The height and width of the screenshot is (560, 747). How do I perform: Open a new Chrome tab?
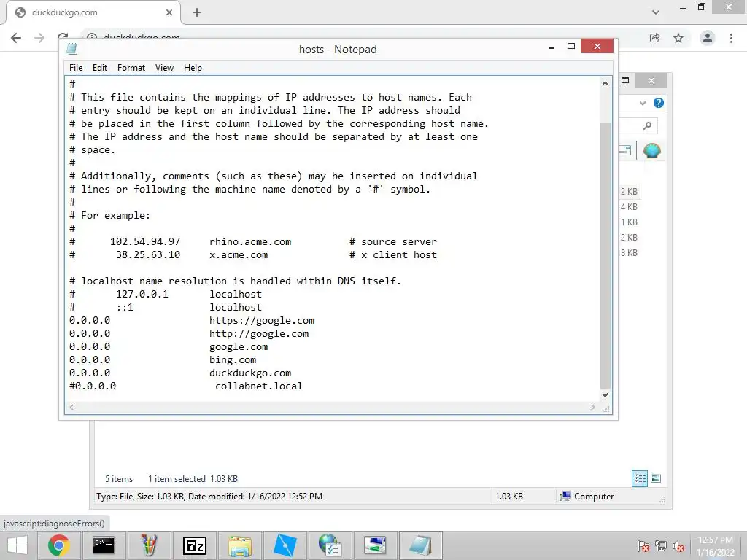pos(197,12)
